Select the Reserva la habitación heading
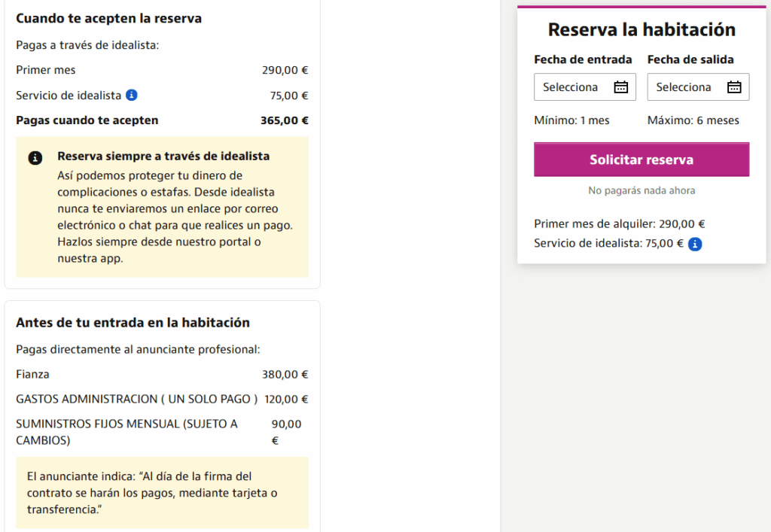 (641, 29)
